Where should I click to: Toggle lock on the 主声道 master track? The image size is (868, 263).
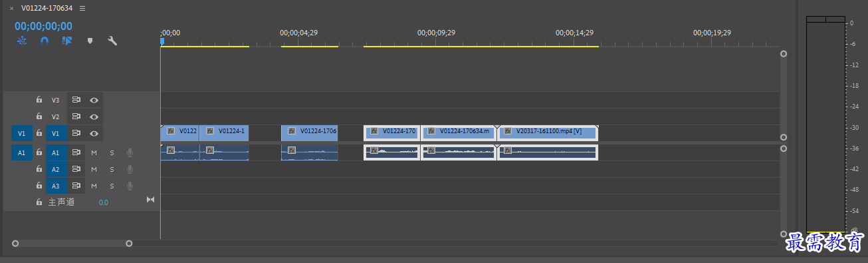pos(39,202)
